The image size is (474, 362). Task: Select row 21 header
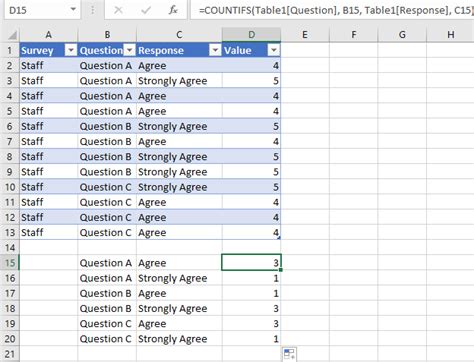click(10, 354)
